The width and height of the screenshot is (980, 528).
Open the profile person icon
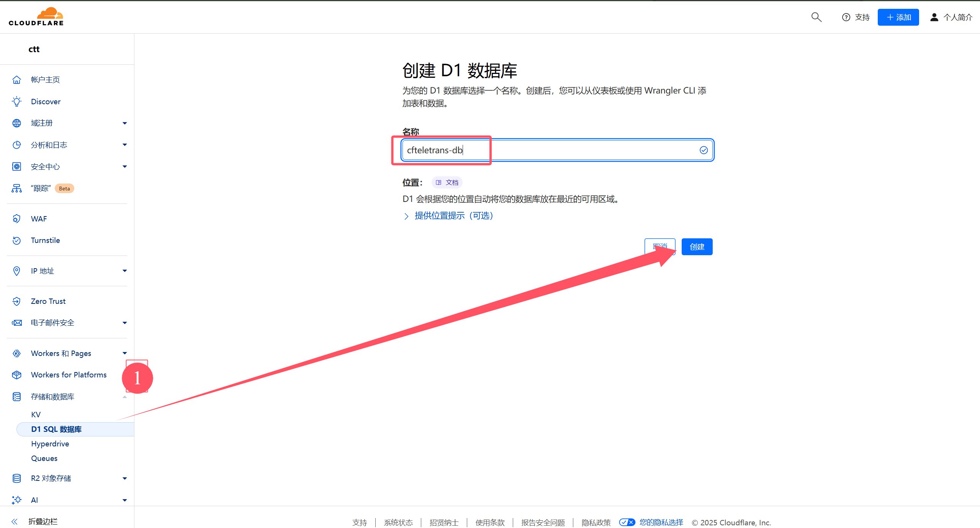[934, 17]
